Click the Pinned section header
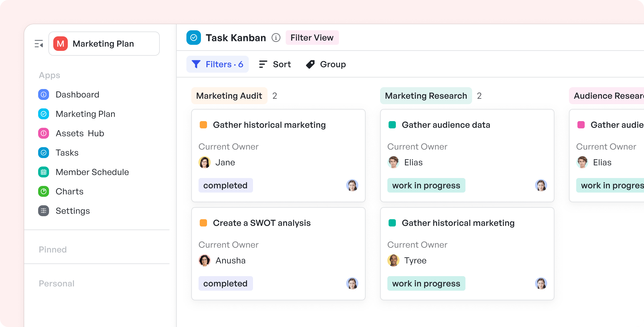 coord(53,249)
